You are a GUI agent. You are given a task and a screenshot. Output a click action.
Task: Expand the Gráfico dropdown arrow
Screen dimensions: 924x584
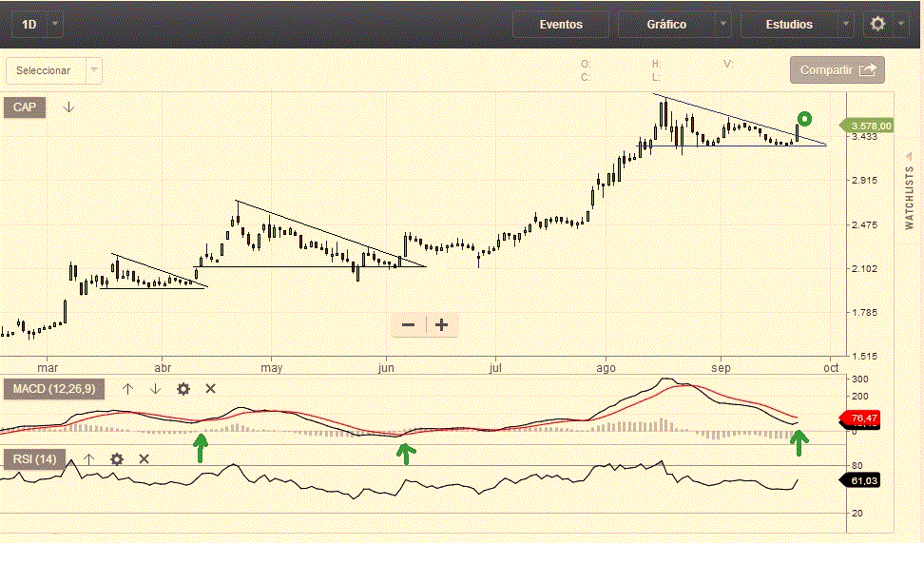pos(723,24)
